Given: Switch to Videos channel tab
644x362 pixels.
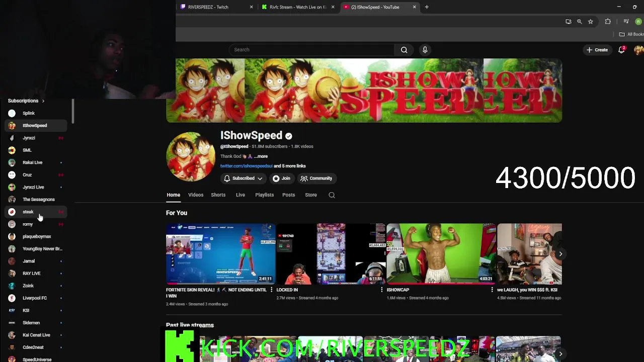Looking at the screenshot, I should tap(196, 195).
